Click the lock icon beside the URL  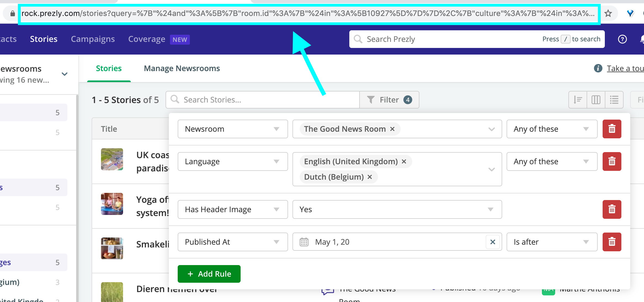pyautogui.click(x=12, y=13)
